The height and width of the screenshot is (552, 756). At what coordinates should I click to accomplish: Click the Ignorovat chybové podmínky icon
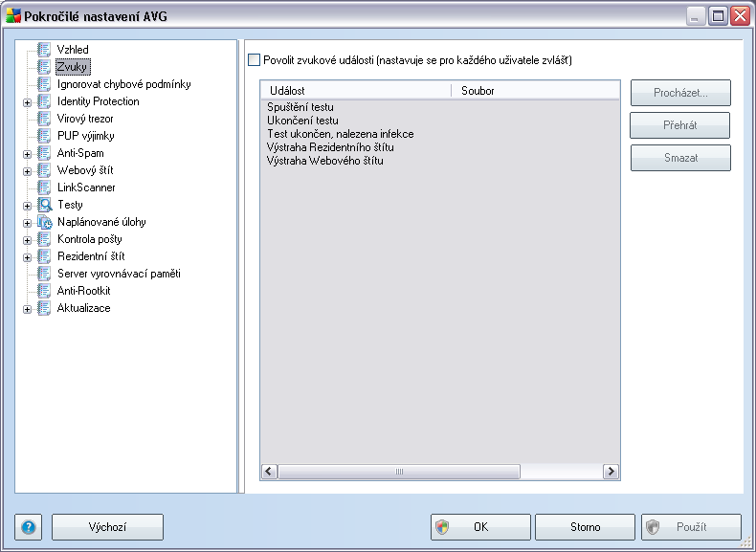point(44,84)
